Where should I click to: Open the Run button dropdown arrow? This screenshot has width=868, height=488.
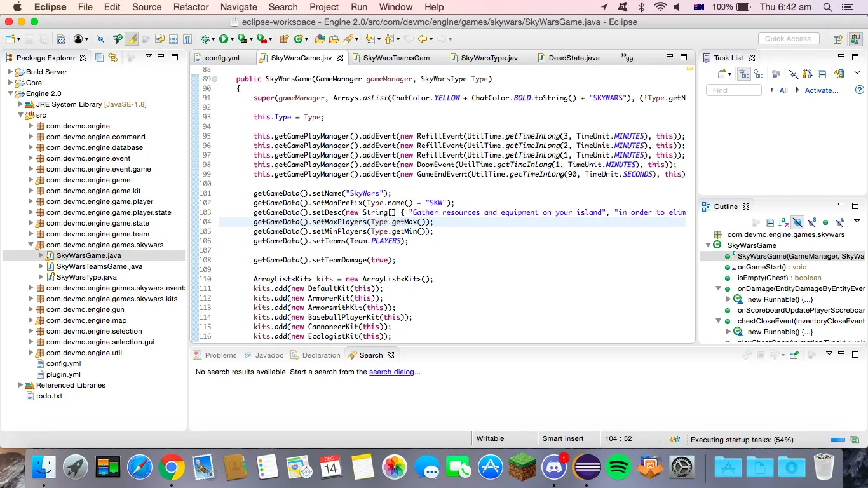pyautogui.click(x=232, y=39)
